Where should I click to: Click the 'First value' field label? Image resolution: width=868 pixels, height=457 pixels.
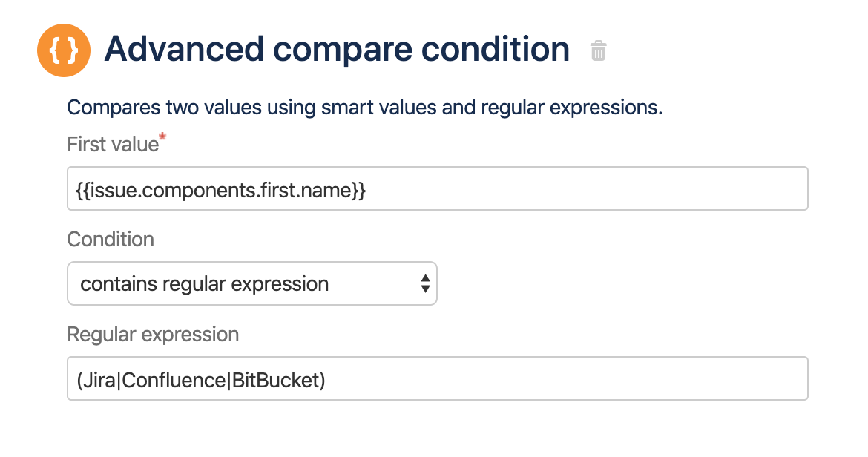(x=113, y=144)
